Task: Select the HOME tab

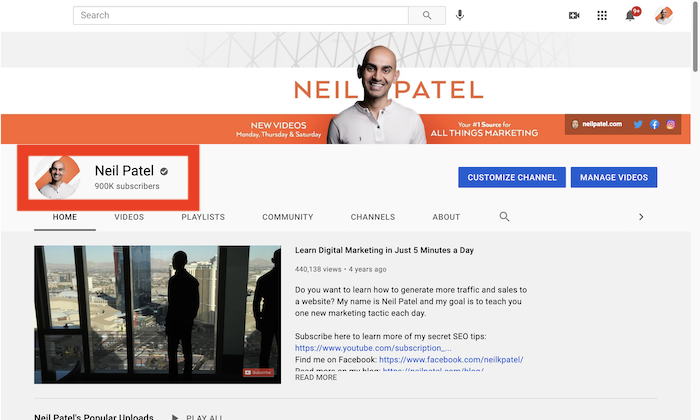Action: click(x=65, y=217)
